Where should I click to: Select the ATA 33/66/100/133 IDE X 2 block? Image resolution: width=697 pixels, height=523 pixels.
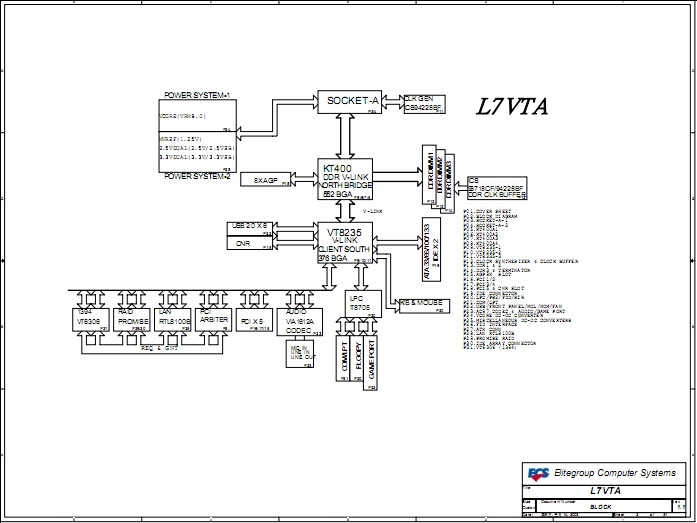click(x=431, y=249)
